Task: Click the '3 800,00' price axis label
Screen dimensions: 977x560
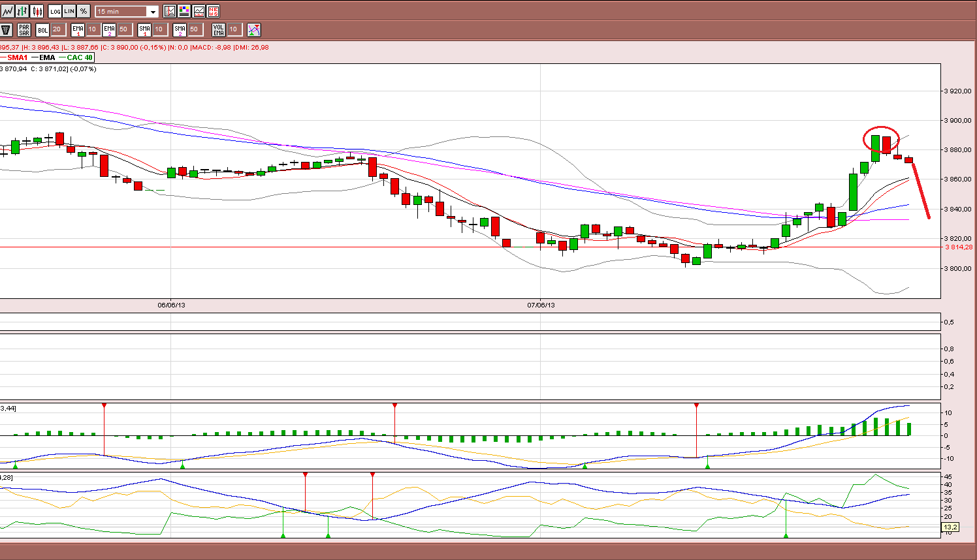Action: [x=959, y=268]
